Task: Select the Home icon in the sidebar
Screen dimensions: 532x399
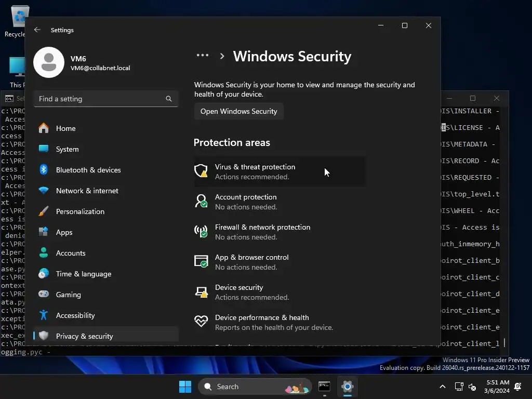Action: click(44, 128)
